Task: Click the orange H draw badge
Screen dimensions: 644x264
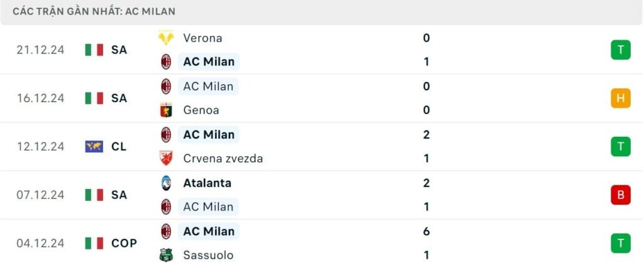Action: tap(620, 98)
